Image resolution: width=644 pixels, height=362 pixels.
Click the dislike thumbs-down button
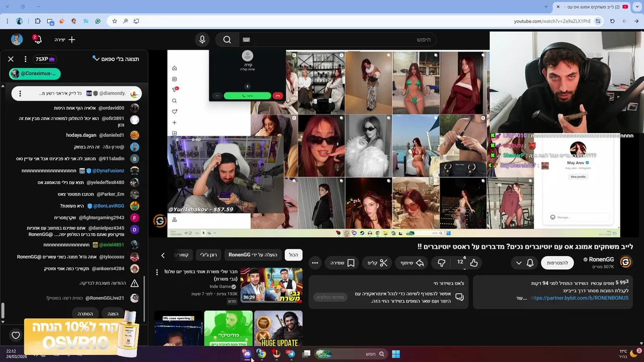tap(441, 262)
